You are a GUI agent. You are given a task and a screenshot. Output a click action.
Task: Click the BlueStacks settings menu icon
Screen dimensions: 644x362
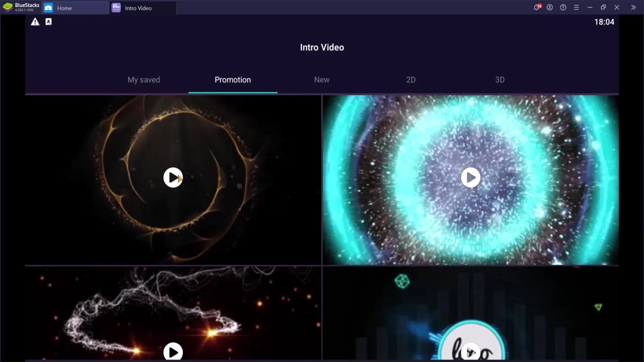[576, 7]
